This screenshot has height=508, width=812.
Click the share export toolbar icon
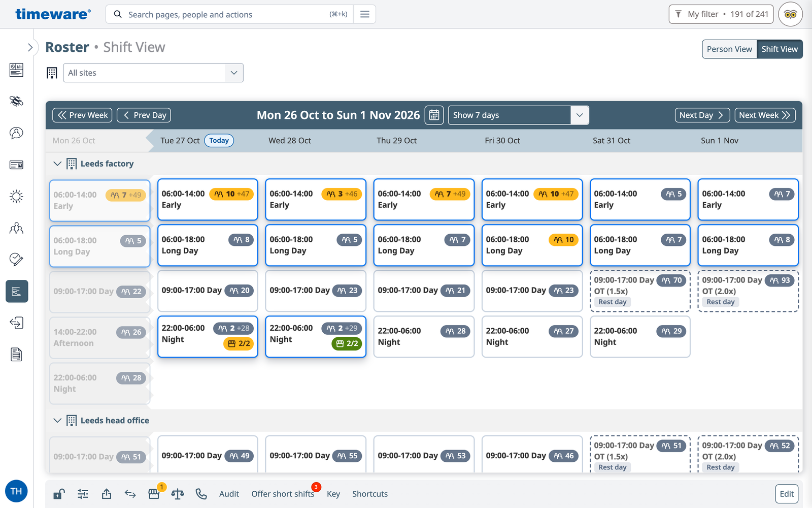point(107,494)
